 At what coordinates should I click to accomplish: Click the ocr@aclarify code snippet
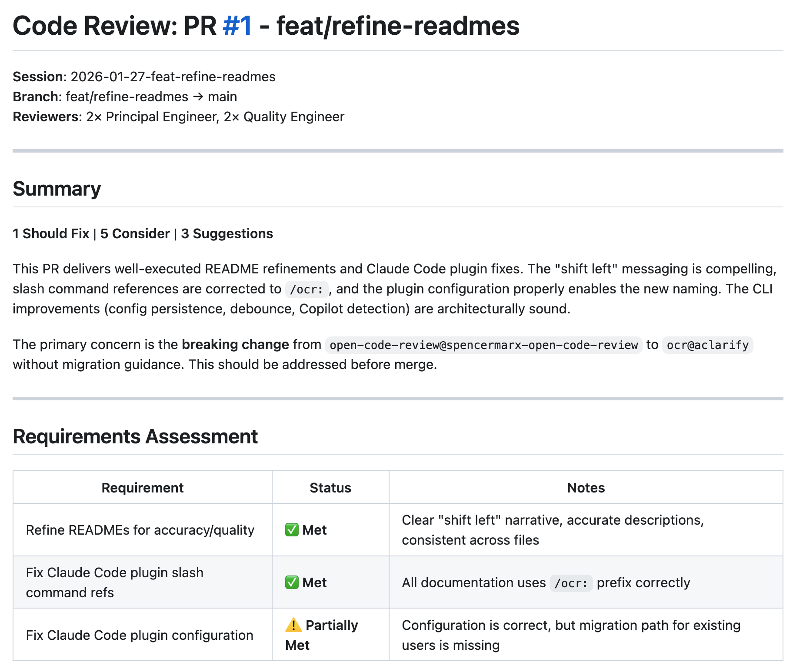(x=707, y=346)
